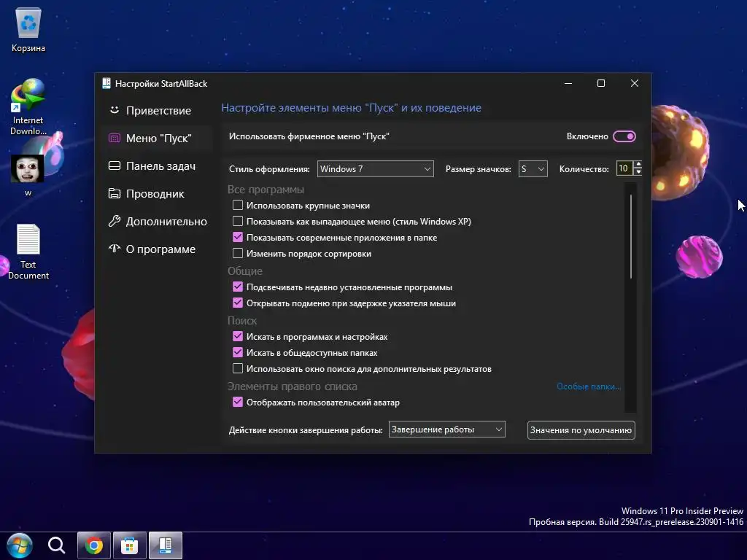The image size is (747, 560).
Task: Switch to StartAllBack taskbar button
Action: click(x=166, y=545)
